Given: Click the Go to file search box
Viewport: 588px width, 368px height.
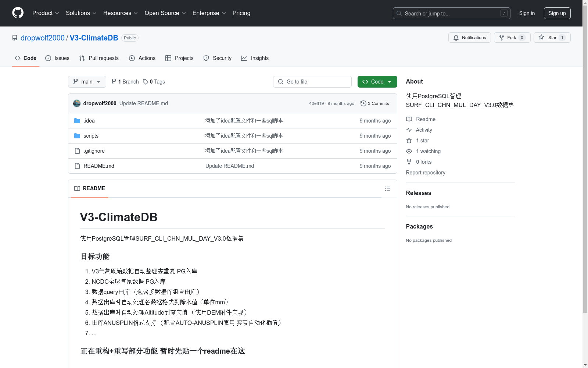Looking at the screenshot, I should coord(312,82).
